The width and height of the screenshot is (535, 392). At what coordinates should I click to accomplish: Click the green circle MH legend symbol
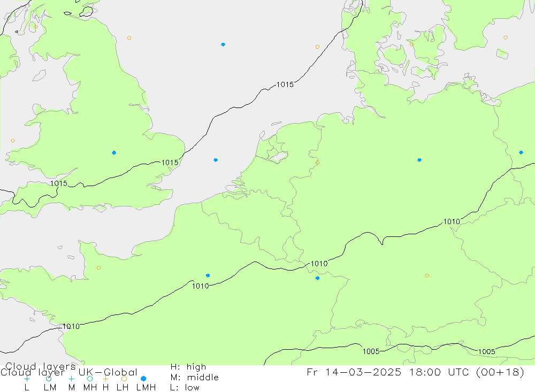pos(90,379)
